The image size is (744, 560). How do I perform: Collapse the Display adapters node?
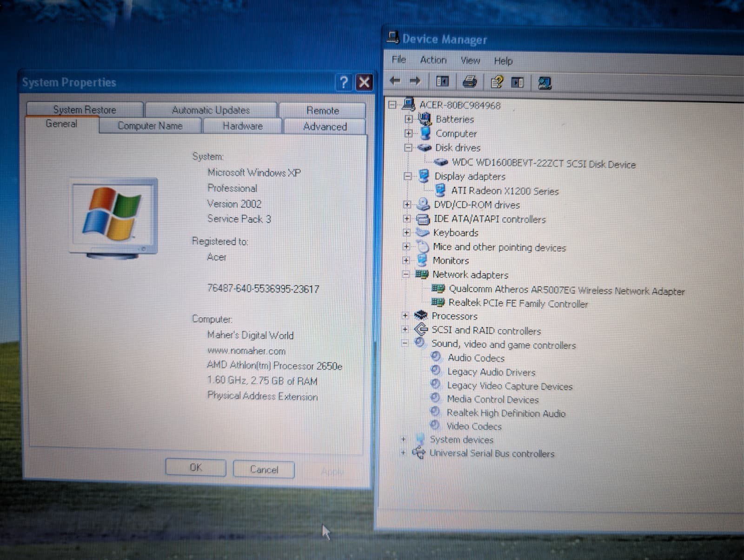point(407,176)
